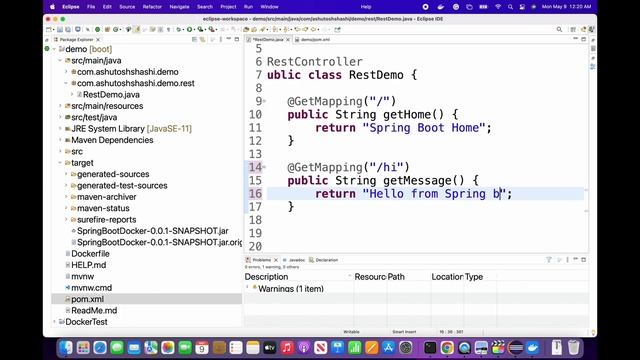
Task: Open Final Cut Pro from the Dock
Action: 498,348
